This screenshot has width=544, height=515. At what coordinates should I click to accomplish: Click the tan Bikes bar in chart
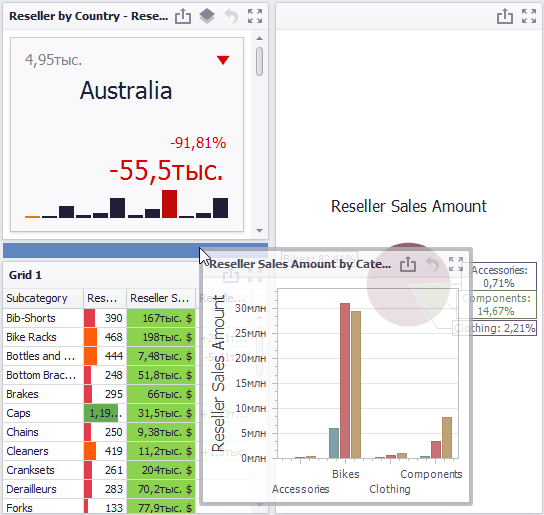pyautogui.click(x=356, y=385)
